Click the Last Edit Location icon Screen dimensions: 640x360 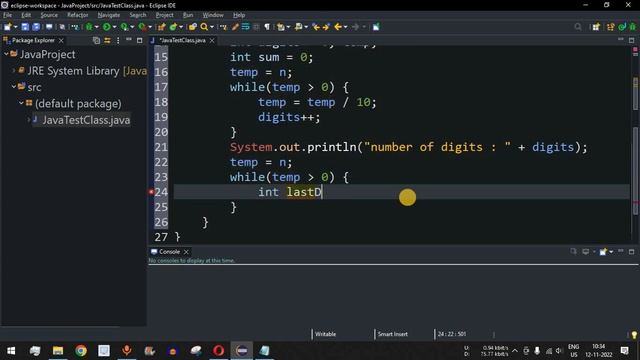pyautogui.click(x=316, y=27)
